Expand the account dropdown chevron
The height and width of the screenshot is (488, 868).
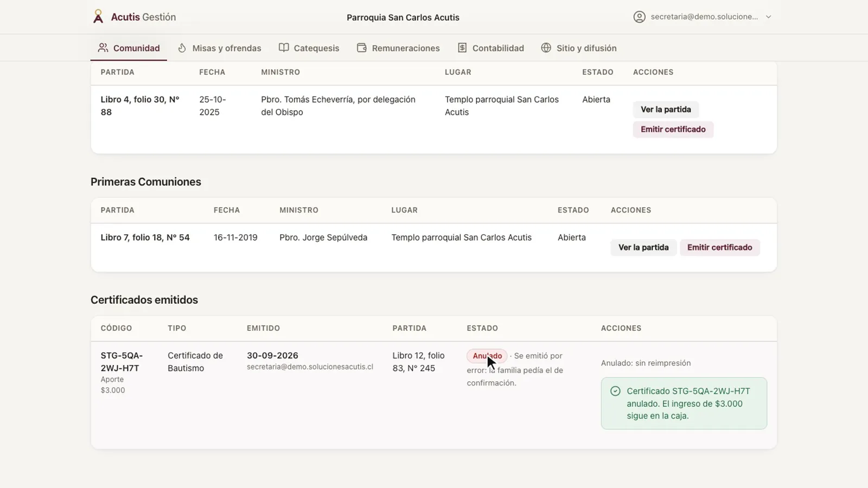(x=768, y=17)
